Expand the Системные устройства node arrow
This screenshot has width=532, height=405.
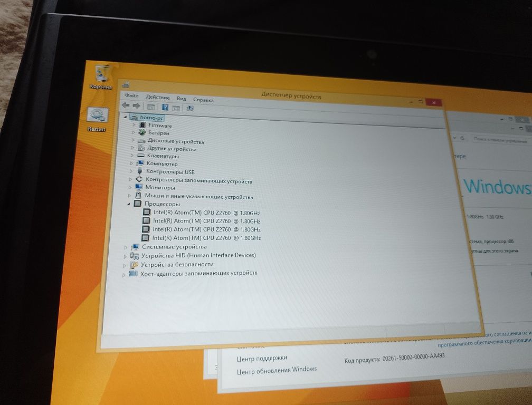(x=126, y=247)
